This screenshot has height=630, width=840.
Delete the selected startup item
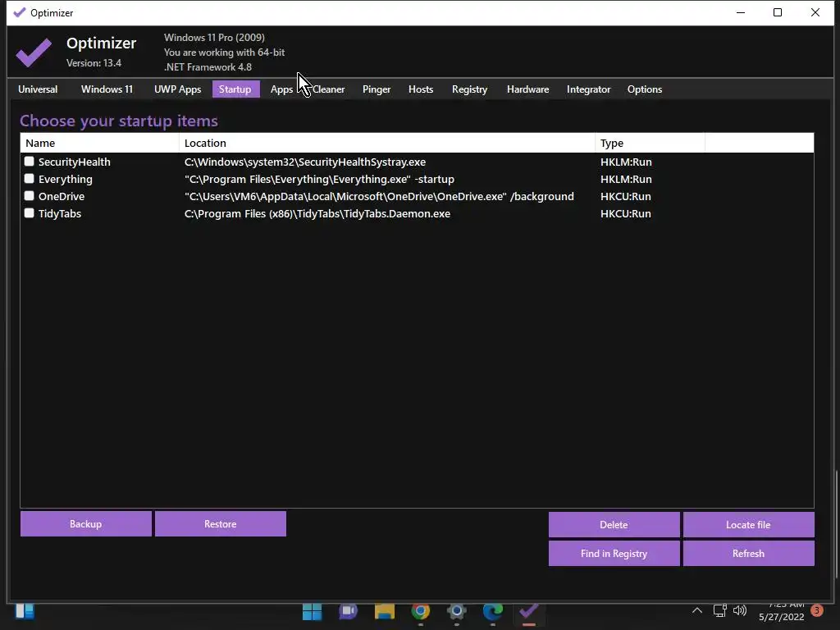coord(614,524)
